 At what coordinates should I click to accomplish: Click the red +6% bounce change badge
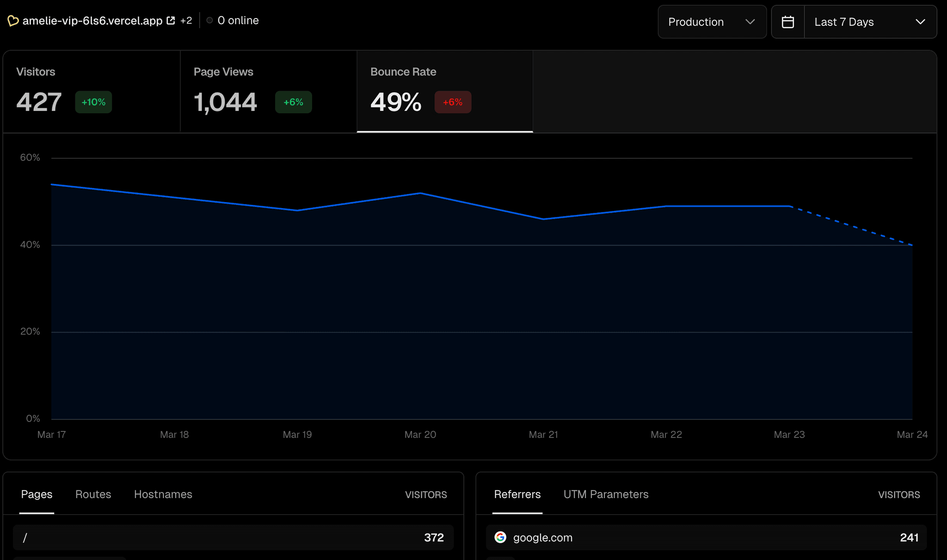452,102
